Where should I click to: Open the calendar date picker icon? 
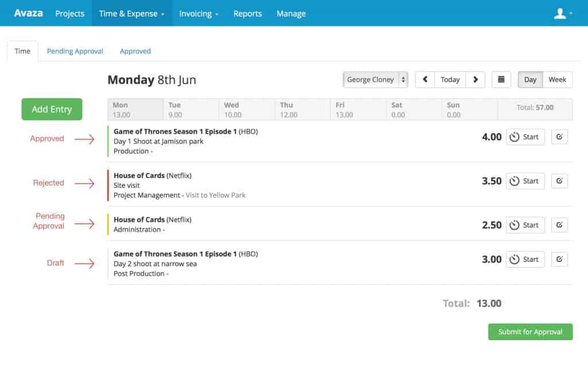click(x=501, y=79)
